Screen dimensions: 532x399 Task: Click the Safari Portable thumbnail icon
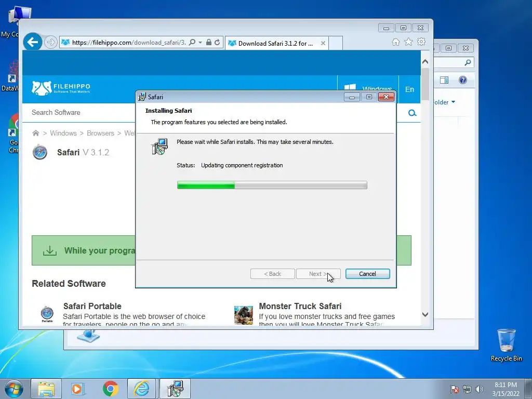[x=47, y=313]
